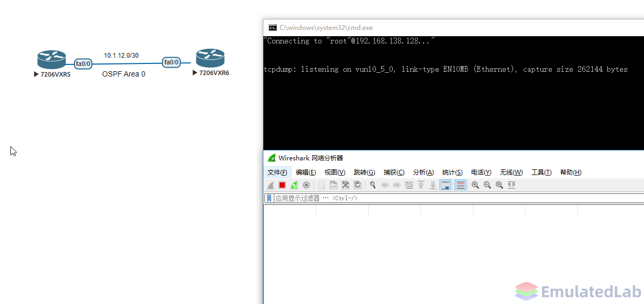The image size is (644, 304).
Task: Open the 跳转(G) menu
Action: tap(364, 172)
